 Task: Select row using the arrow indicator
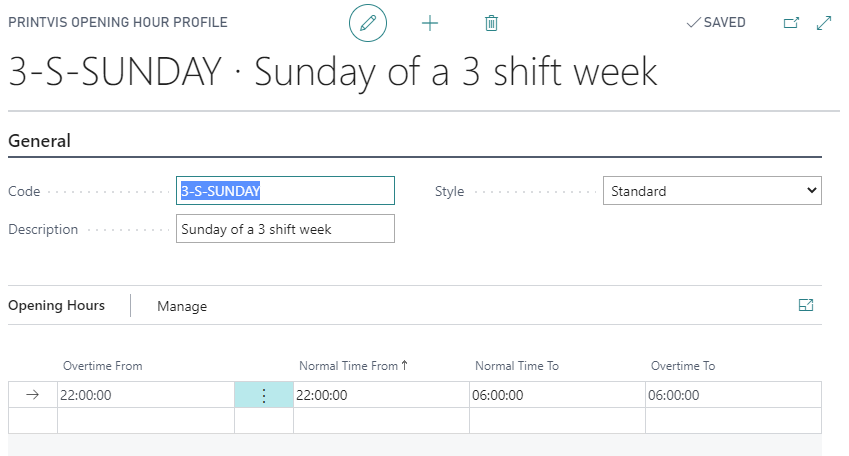[32, 395]
